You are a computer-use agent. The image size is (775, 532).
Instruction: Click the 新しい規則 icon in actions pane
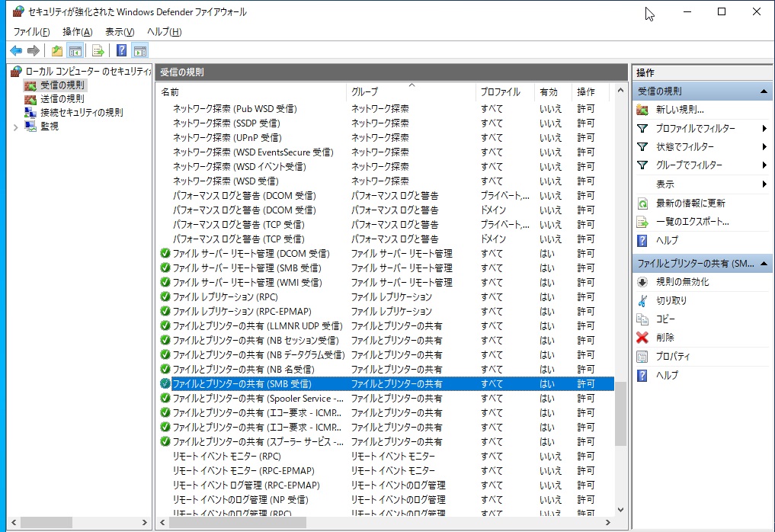642,110
